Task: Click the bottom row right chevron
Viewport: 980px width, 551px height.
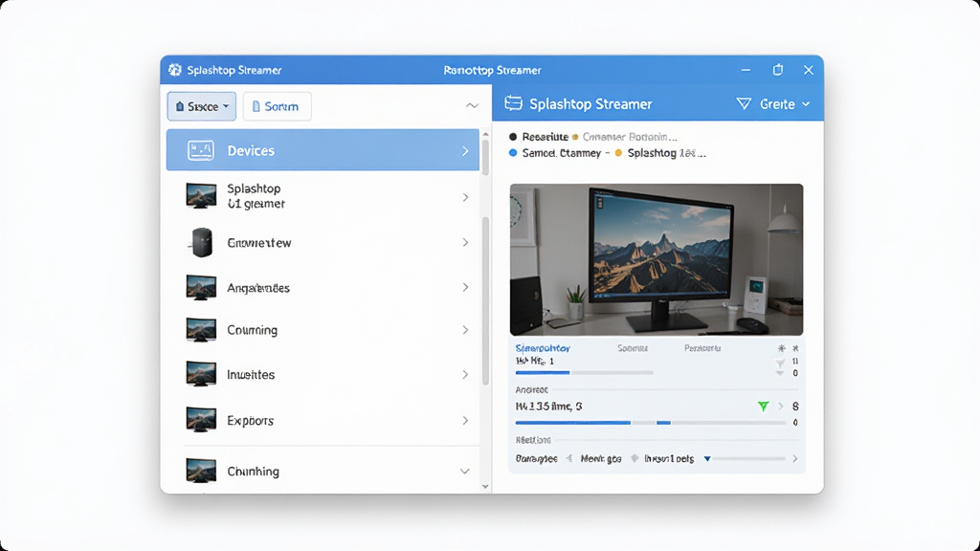Action: tap(795, 458)
